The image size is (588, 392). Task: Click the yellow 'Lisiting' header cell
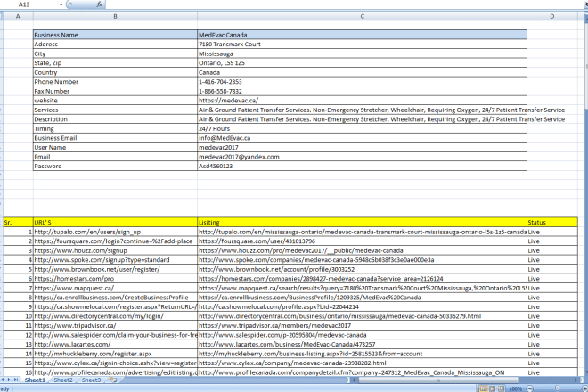click(362, 223)
